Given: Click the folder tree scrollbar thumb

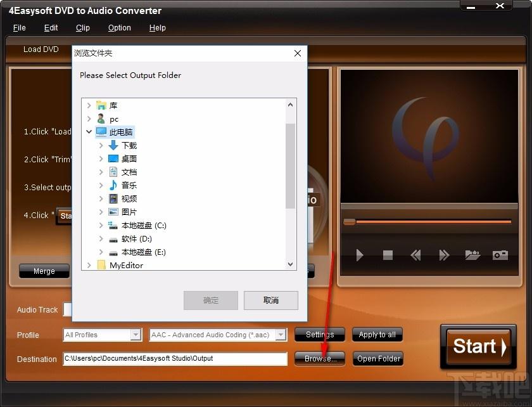Looking at the screenshot, I should [x=290, y=166].
